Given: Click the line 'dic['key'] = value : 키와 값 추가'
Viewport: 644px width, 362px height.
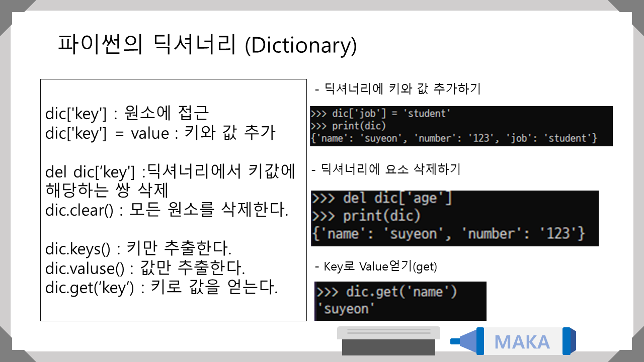Looking at the screenshot, I should 160,134.
